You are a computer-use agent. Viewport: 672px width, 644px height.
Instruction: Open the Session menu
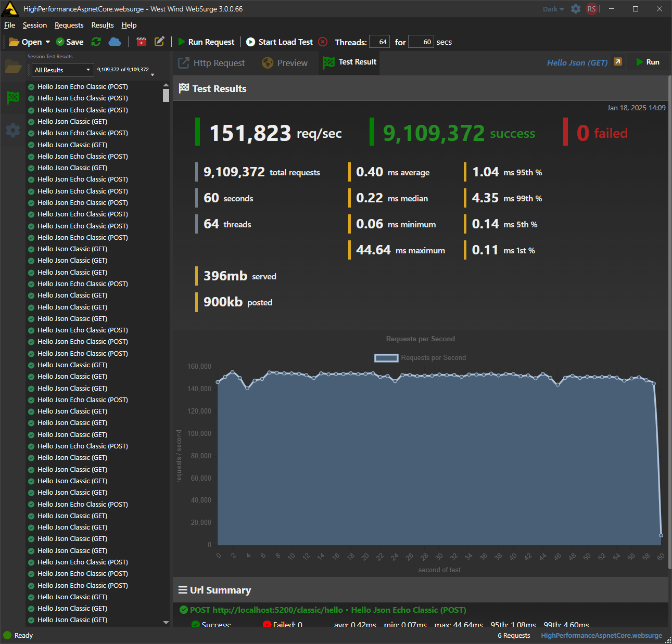(35, 25)
